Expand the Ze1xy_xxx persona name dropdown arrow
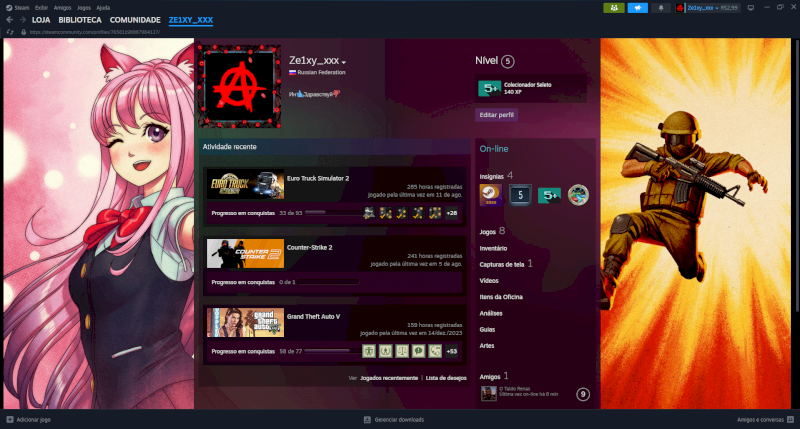 (344, 62)
